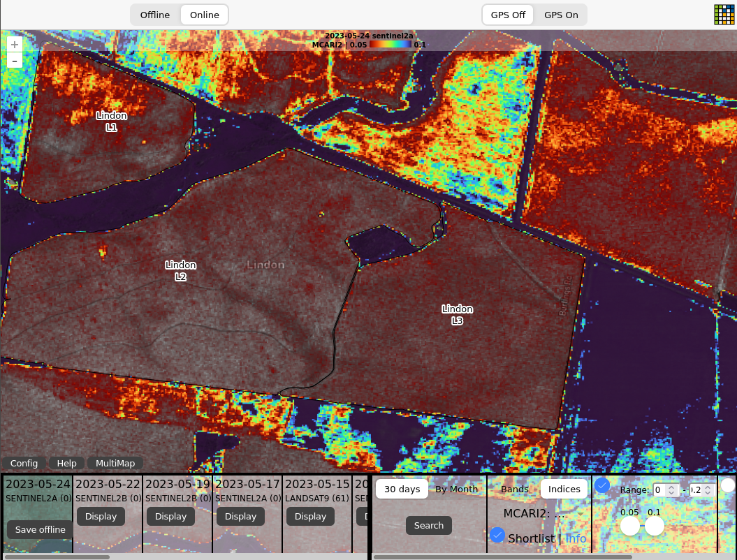Display the 2023-05-19 Sentinel2B image

point(170,516)
